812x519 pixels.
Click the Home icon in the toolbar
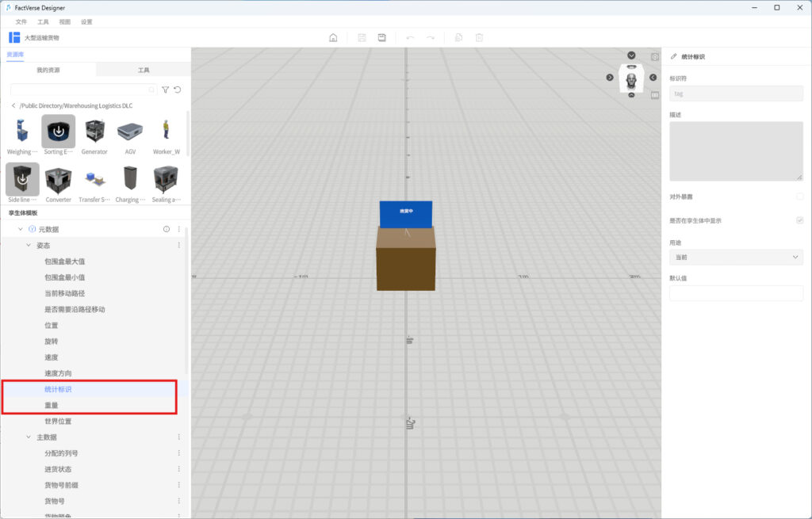pos(333,38)
